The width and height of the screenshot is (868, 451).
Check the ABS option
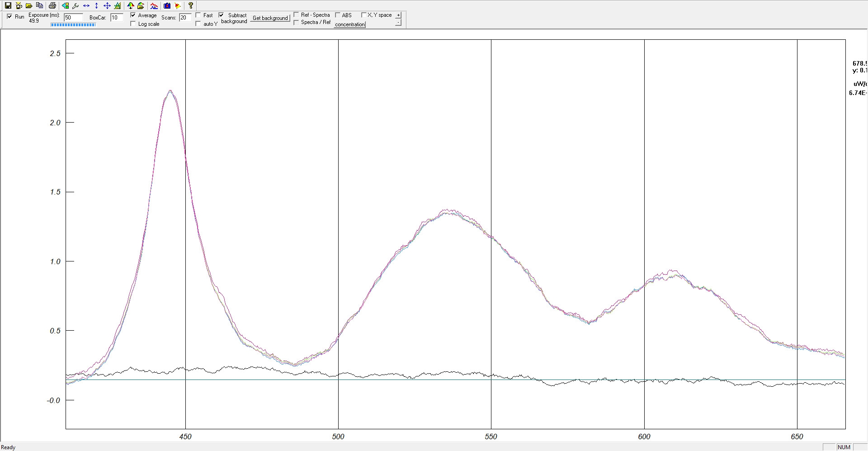pos(337,15)
